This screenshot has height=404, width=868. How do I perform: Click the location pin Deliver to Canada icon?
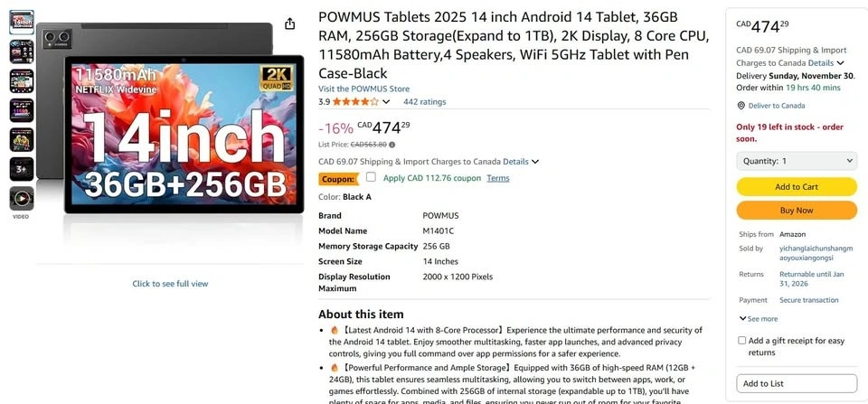[741, 106]
